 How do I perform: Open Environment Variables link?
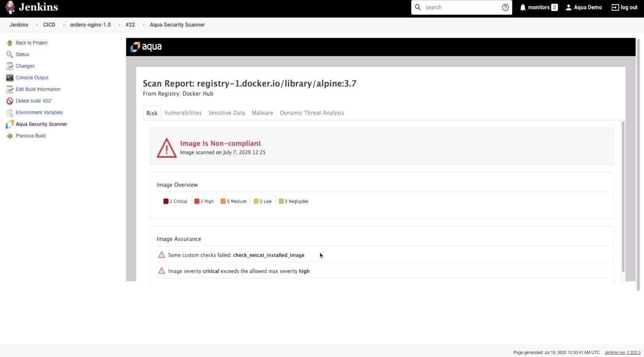coord(39,113)
